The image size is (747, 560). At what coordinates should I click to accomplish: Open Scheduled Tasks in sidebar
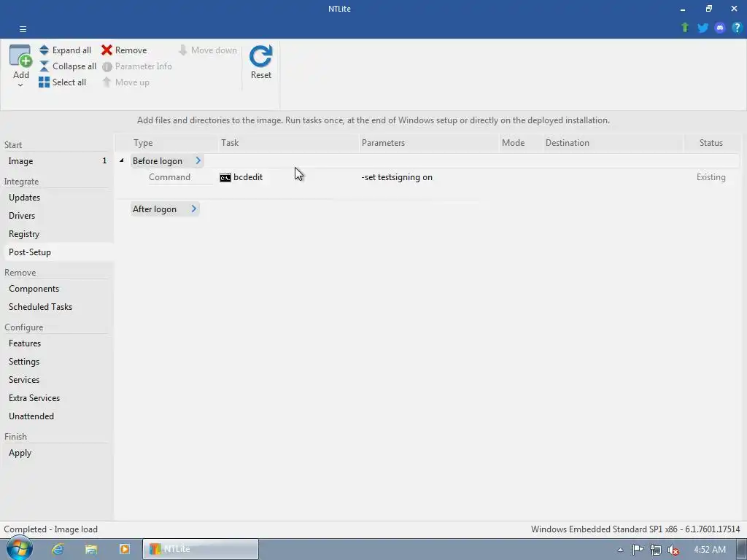pyautogui.click(x=57, y=307)
